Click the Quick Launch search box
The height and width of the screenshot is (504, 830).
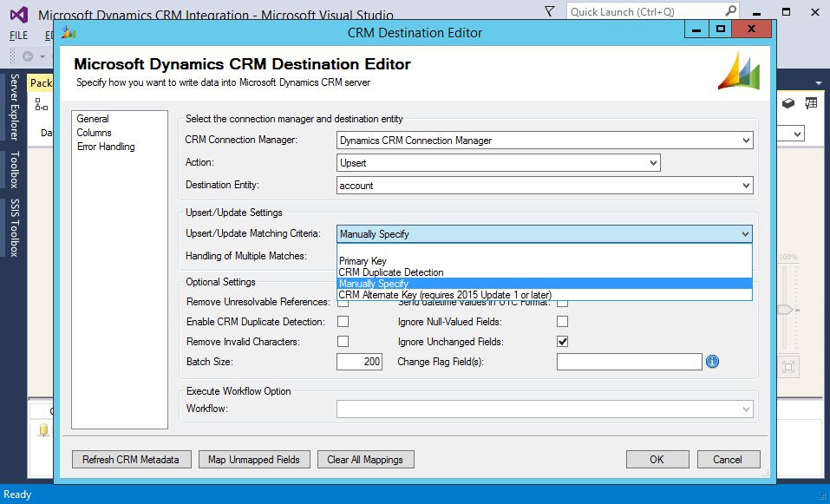(653, 11)
